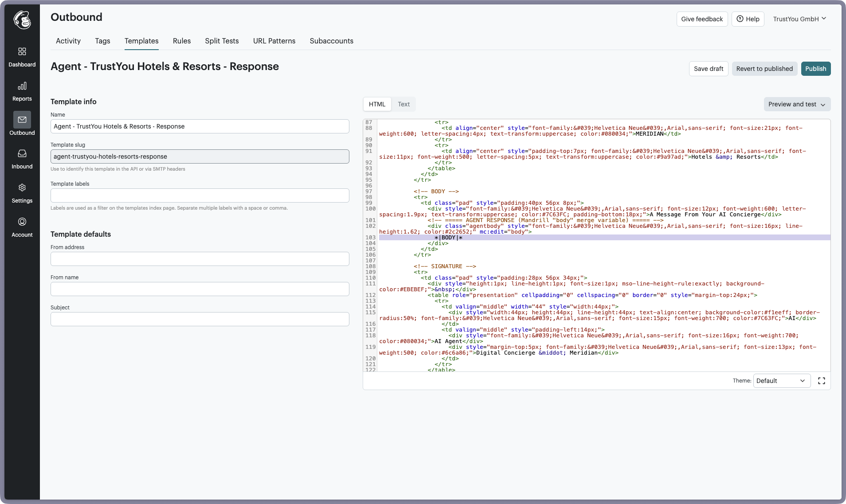Click the <!-- SIGNATURE --> comment line
This screenshot has height=504, width=846.
click(x=445, y=266)
